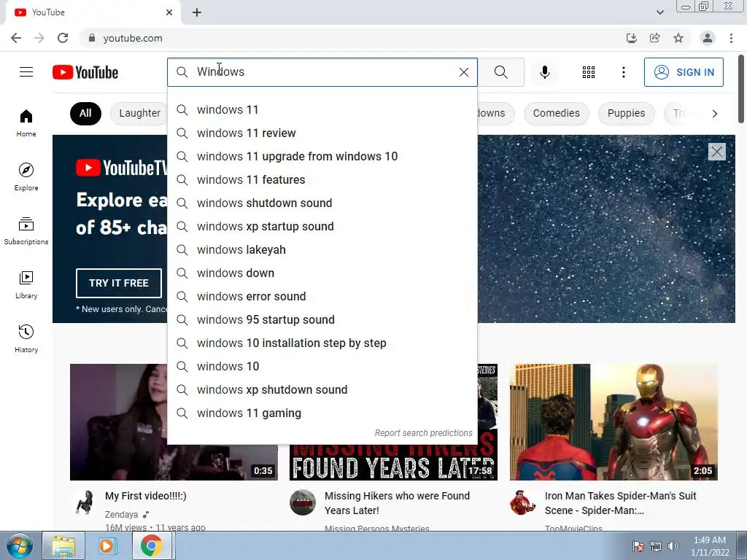Choose suggestion "windows 11 features"

[322, 179]
